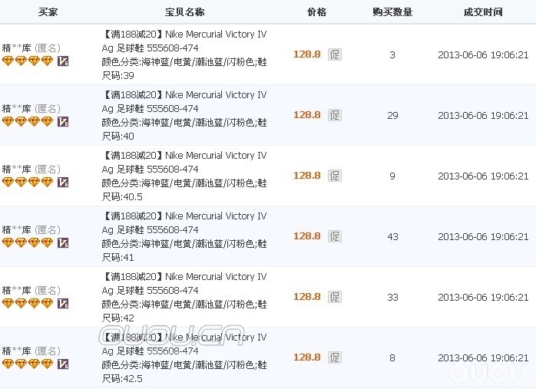The width and height of the screenshot is (536, 392).
Task: Click the promo 促 icon in size 41 row
Action: click(x=334, y=236)
